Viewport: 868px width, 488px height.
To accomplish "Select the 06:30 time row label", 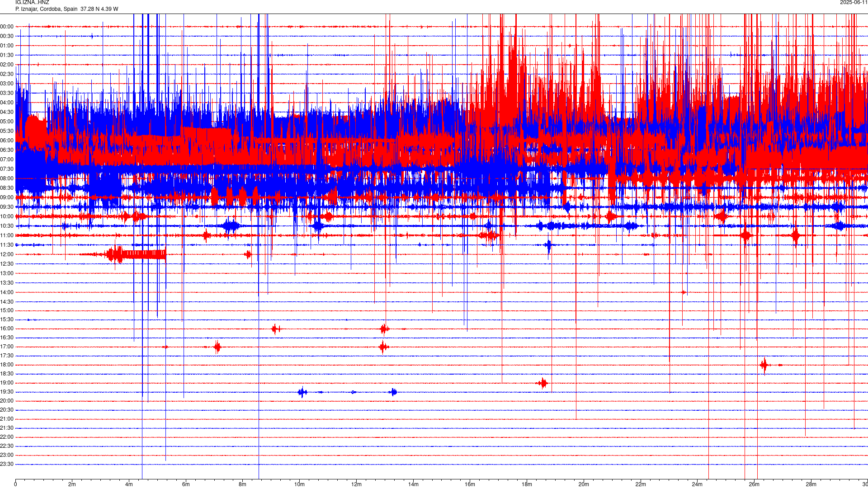I will coord(7,150).
